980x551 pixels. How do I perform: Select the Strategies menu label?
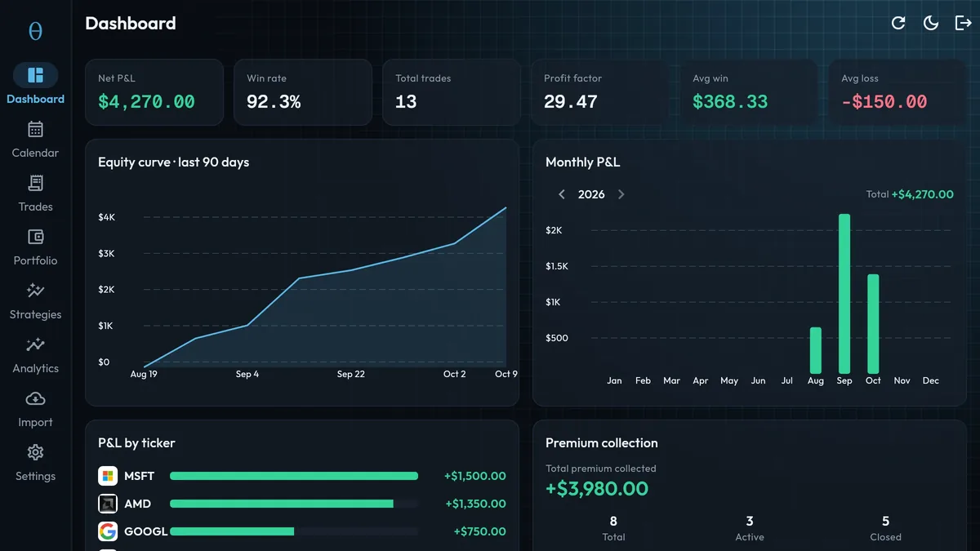(x=35, y=314)
